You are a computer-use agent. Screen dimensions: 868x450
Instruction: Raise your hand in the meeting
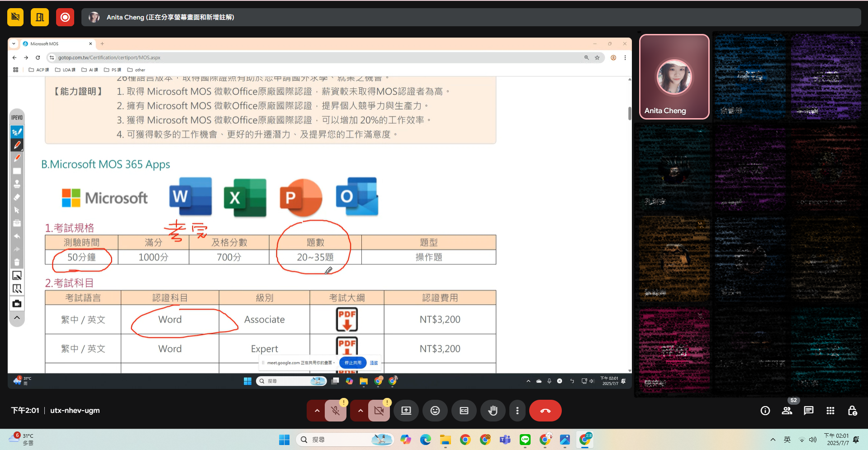493,410
